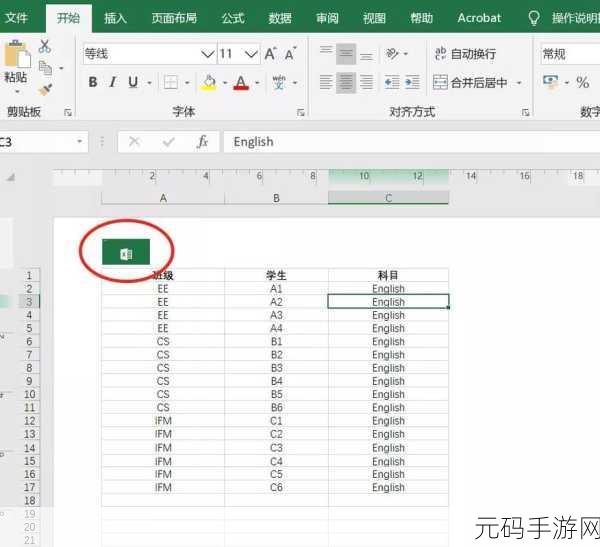Center text horizontally
Viewport: 600px width, 547px height.
(346, 82)
